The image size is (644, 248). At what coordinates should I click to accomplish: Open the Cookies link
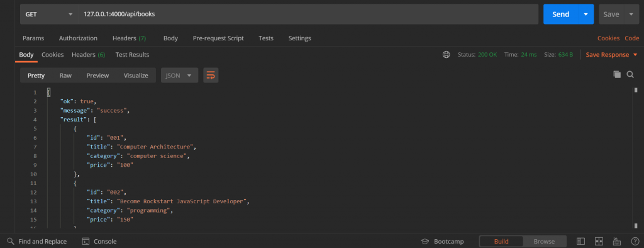pos(608,38)
